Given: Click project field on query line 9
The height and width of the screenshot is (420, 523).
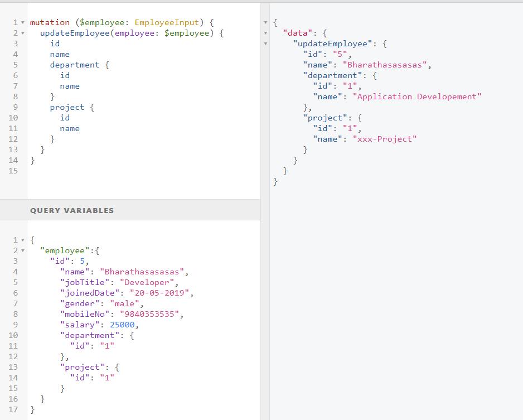Looking at the screenshot, I should pyautogui.click(x=67, y=108).
